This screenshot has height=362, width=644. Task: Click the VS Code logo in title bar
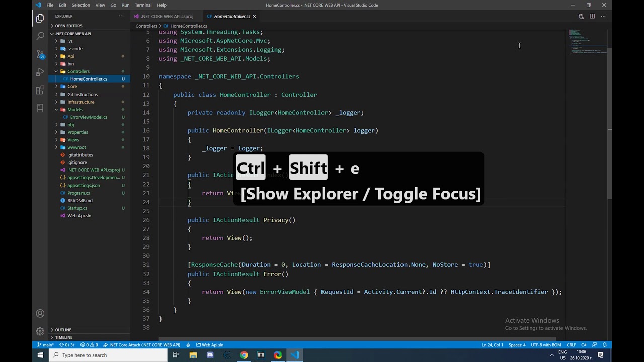tap(38, 5)
